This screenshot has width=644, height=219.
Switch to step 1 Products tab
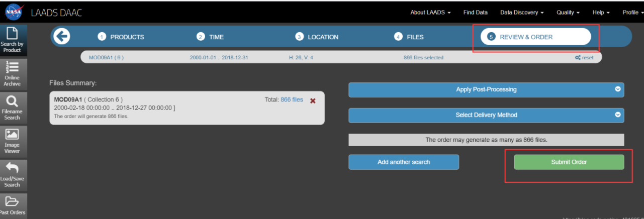pos(121,37)
